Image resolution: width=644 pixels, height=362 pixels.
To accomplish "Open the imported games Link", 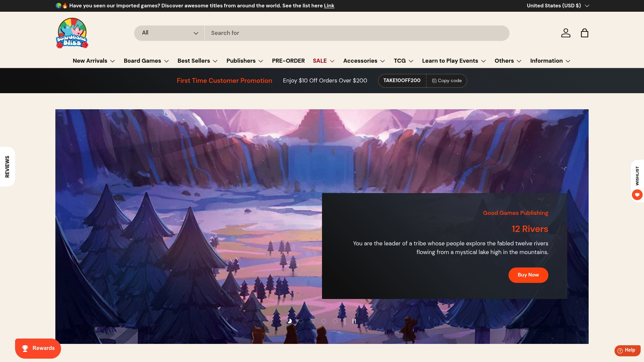I will coord(329,6).
